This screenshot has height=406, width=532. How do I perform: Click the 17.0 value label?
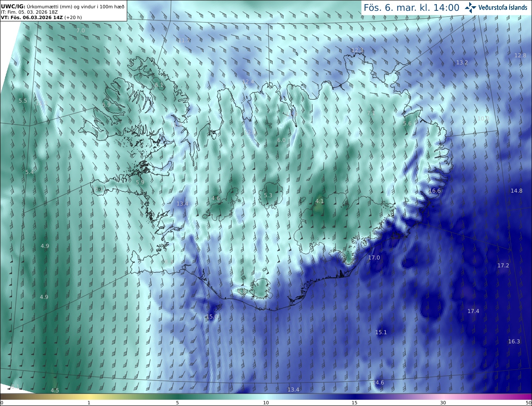pyautogui.click(x=374, y=258)
